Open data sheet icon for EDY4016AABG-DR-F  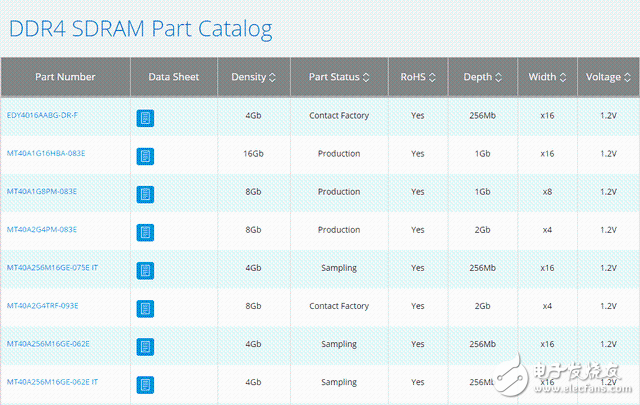(x=145, y=118)
